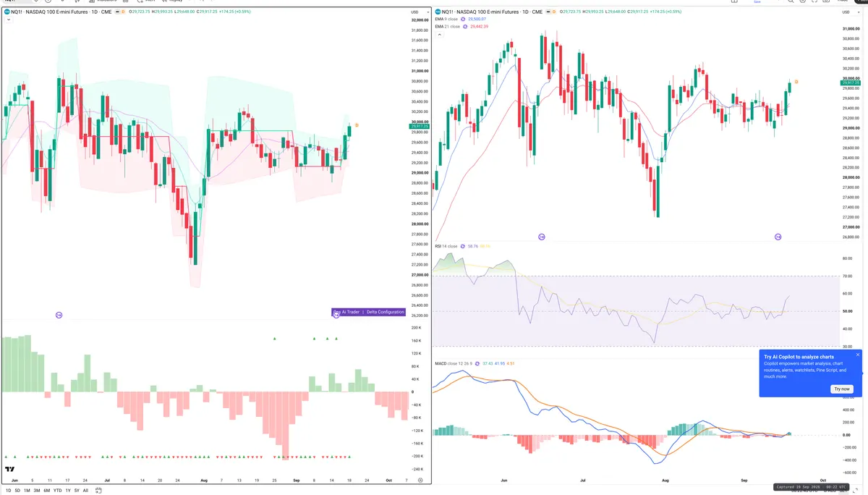Select the 5D time range button
Image resolution: width=868 pixels, height=495 pixels.
(x=17, y=490)
